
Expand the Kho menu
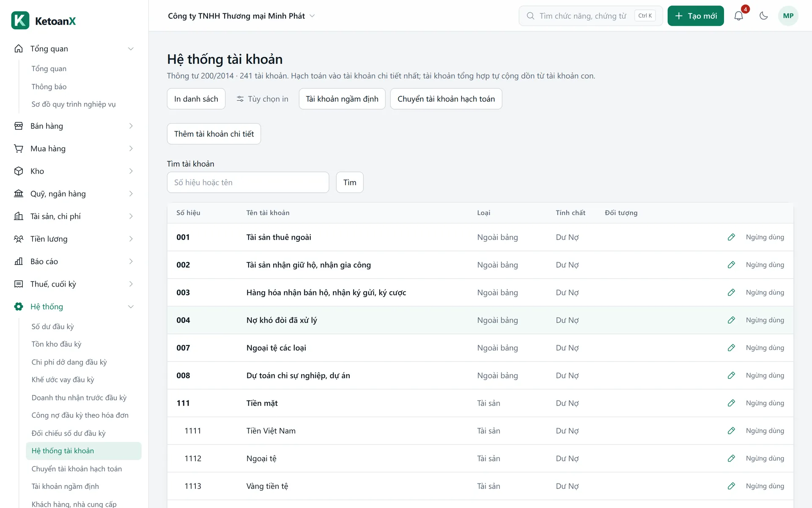tap(74, 171)
